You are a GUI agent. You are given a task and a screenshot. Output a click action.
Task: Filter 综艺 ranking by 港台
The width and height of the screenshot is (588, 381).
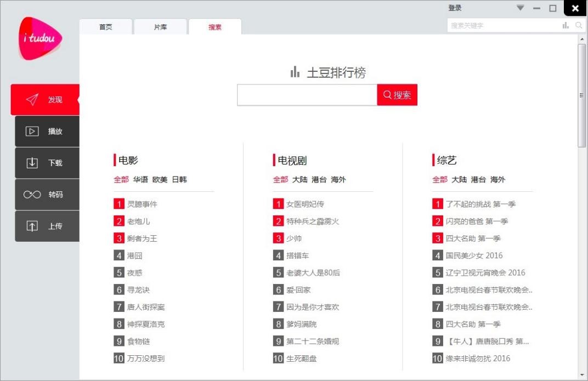(478, 179)
